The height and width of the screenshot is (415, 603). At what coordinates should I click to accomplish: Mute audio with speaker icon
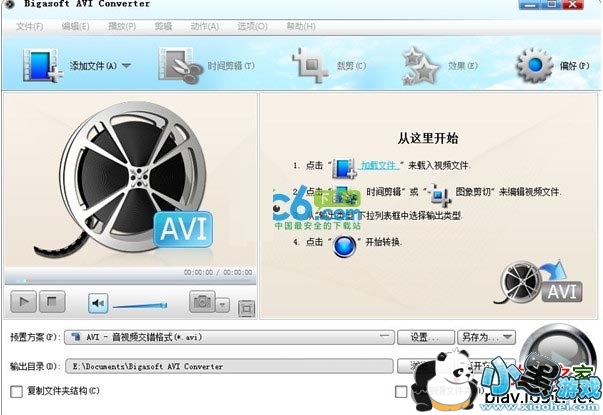pos(98,303)
